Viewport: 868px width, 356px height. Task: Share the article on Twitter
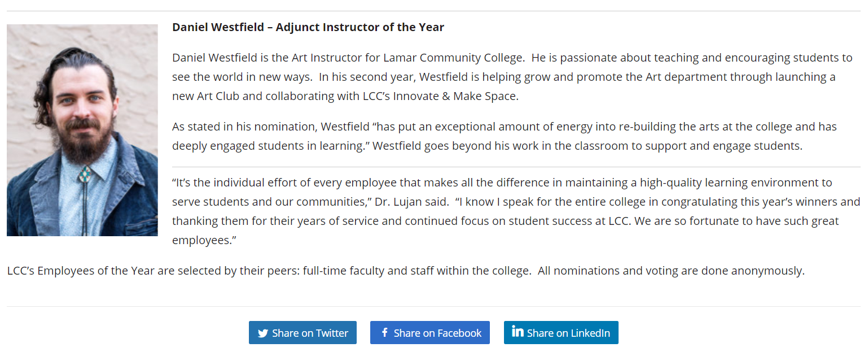tap(303, 333)
